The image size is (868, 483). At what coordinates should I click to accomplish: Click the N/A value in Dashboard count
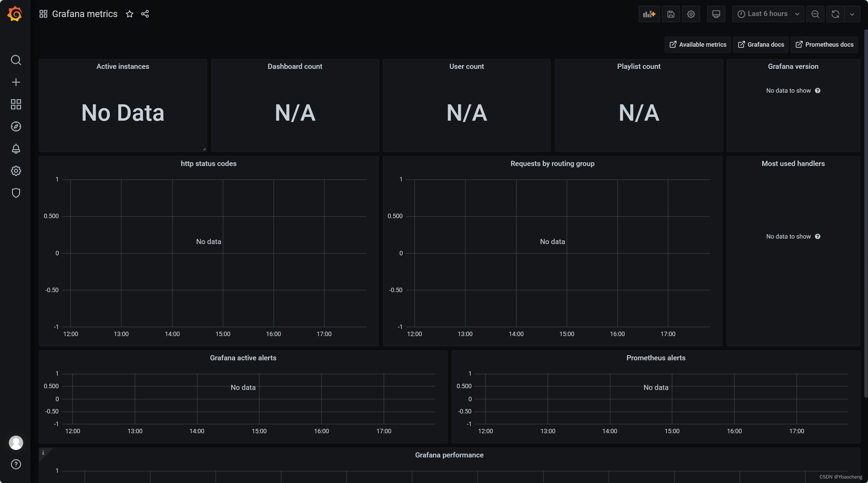(295, 113)
